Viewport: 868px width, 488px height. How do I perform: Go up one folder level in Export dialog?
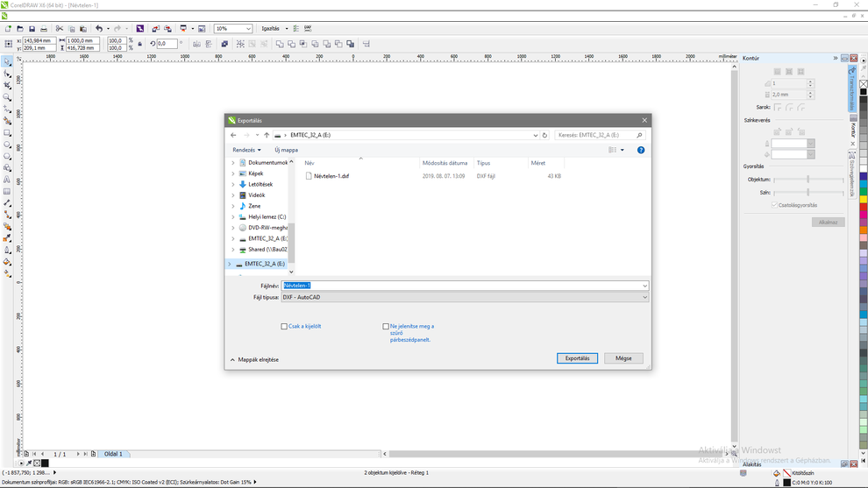(267, 135)
